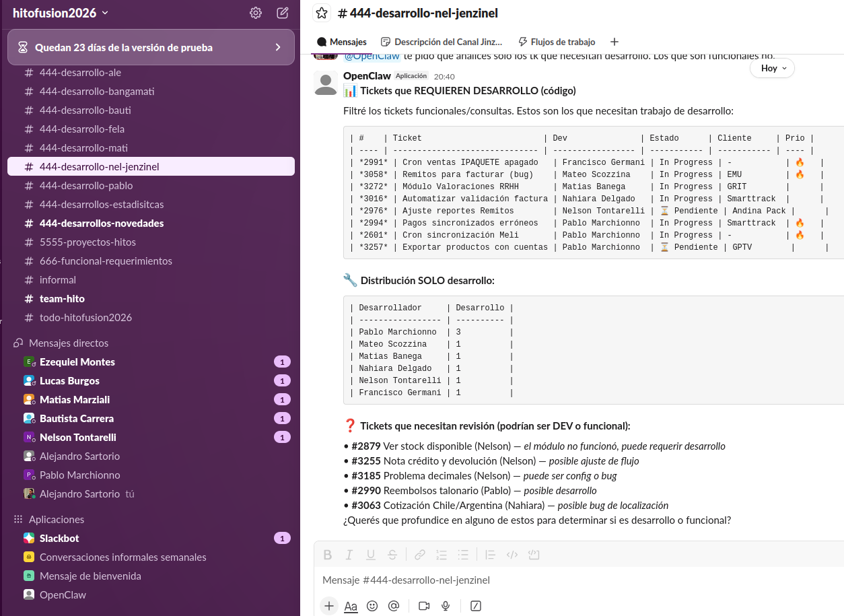
Task: Insert a link in message
Action: click(420, 555)
